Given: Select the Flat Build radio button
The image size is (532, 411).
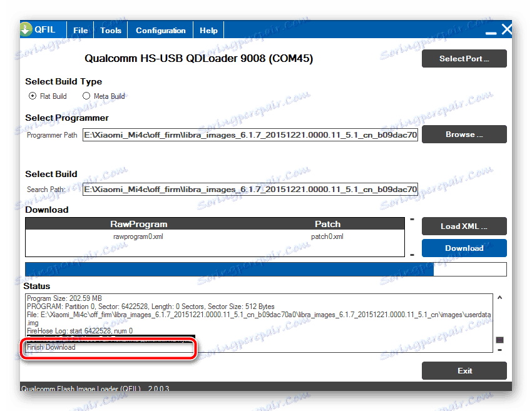Looking at the screenshot, I should coord(32,96).
